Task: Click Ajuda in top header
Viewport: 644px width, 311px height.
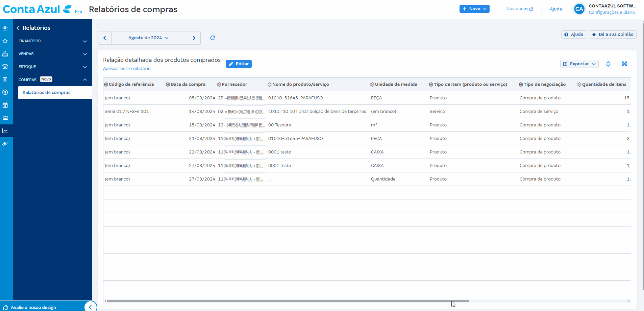Action: (x=555, y=9)
